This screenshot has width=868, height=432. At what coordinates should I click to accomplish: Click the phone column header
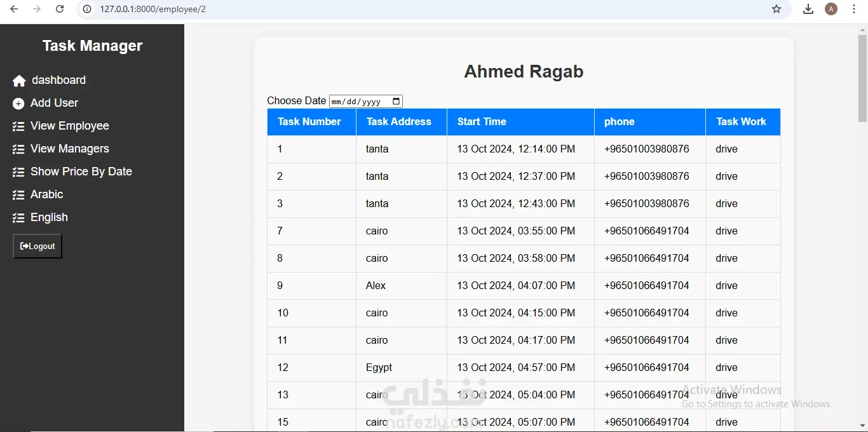(650, 122)
